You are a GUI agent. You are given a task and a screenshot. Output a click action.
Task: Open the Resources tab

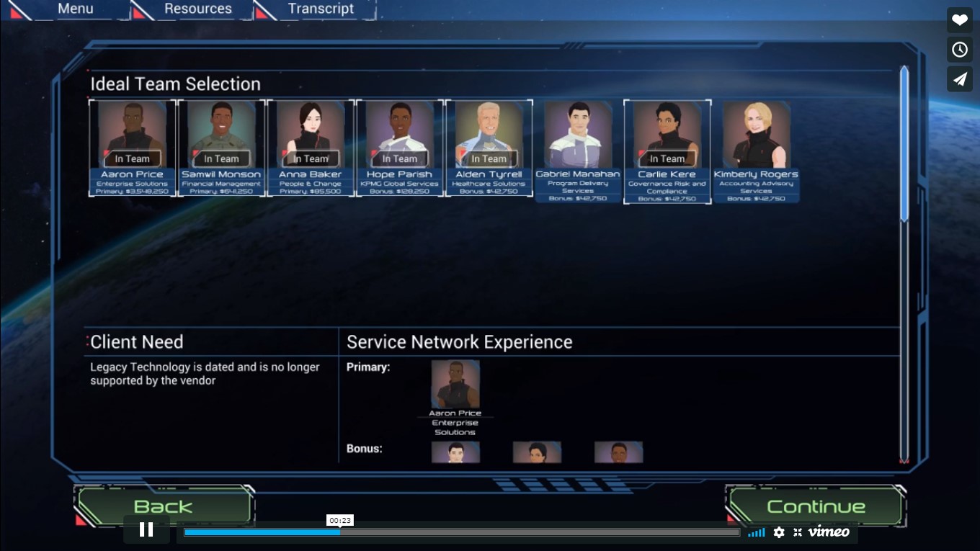pos(198,9)
